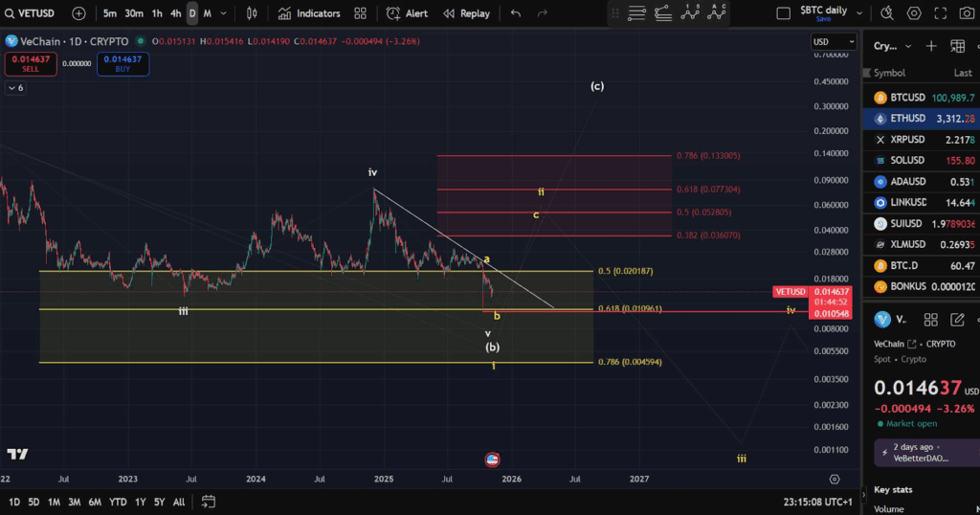980x515 pixels.
Task: Open go-to-date calendar icon
Action: (x=208, y=502)
